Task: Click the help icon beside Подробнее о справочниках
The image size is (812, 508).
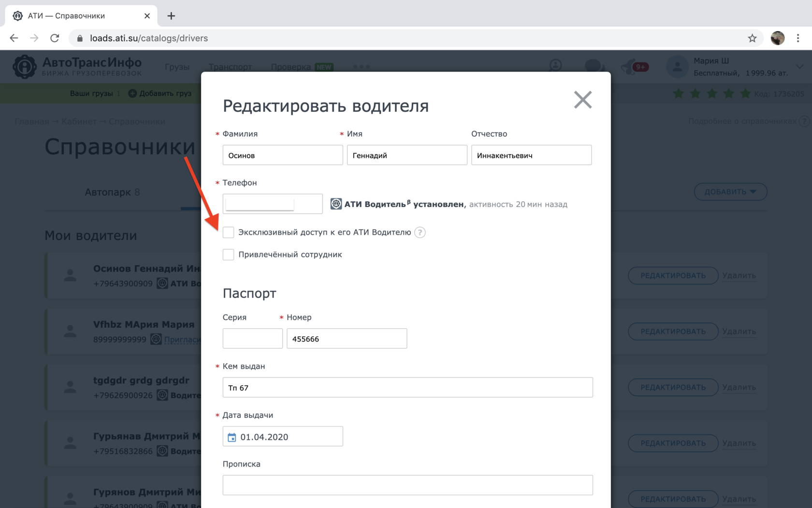Action: 804,121
